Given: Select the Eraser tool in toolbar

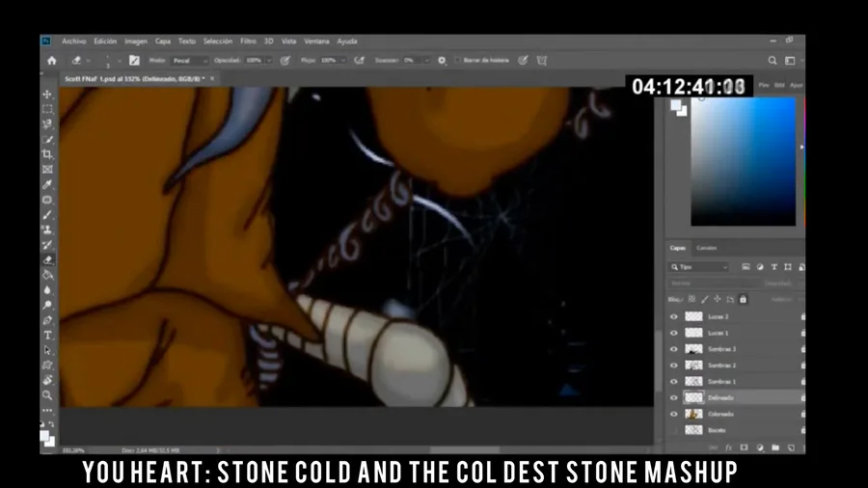Looking at the screenshot, I should point(47,259).
